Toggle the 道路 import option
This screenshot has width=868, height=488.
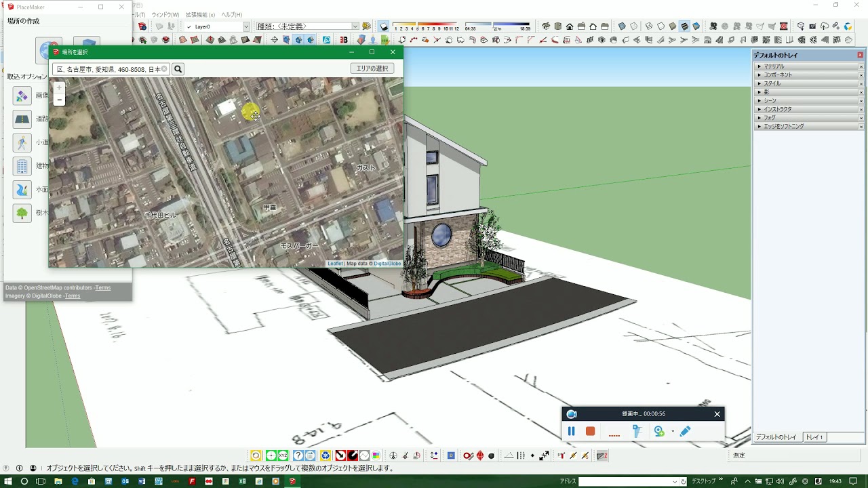point(22,119)
